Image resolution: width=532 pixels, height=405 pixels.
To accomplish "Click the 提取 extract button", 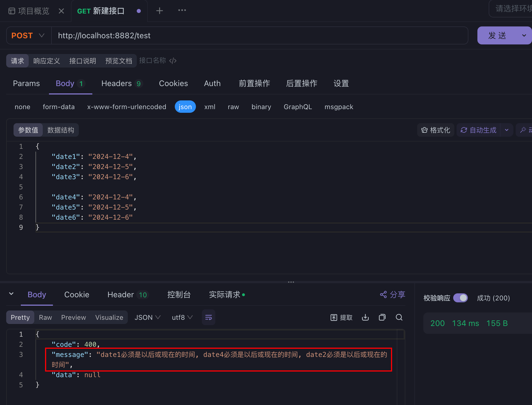I will pos(341,318).
